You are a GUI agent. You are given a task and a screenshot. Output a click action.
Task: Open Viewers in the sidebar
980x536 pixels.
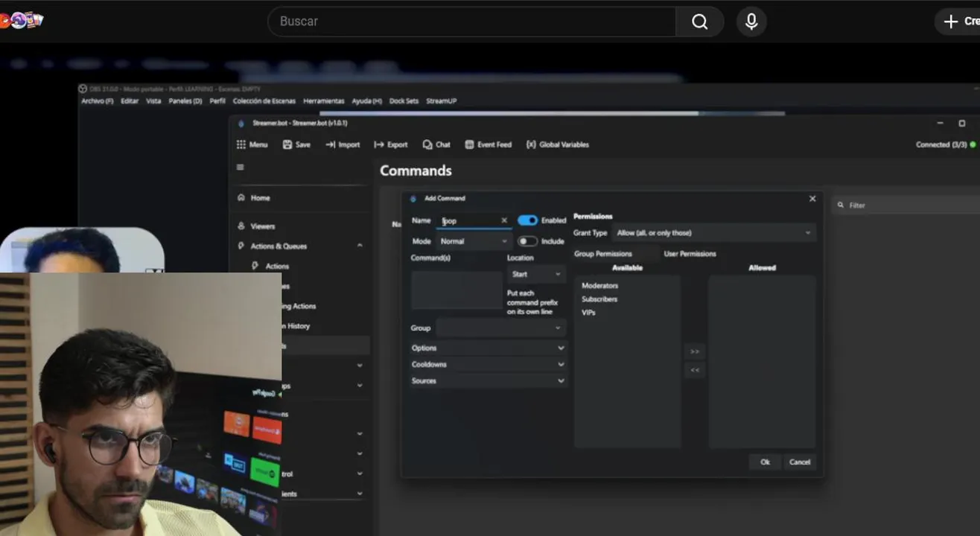pyautogui.click(x=255, y=226)
